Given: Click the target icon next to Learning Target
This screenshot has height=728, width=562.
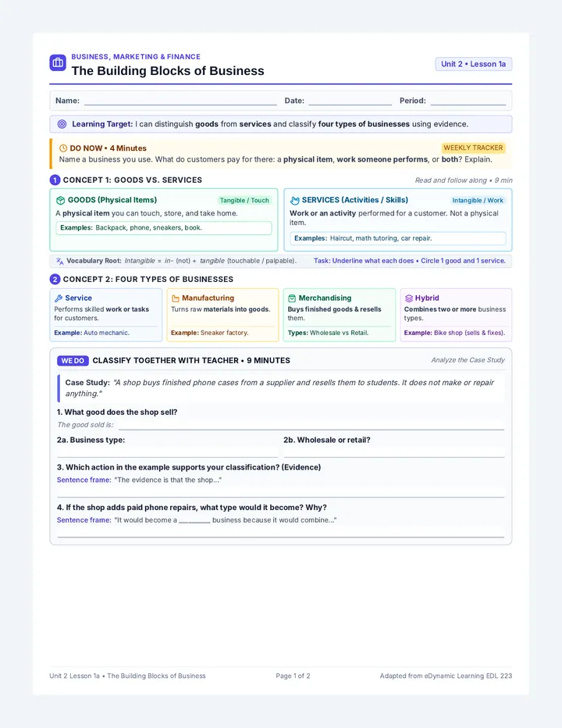Looking at the screenshot, I should pyautogui.click(x=62, y=124).
